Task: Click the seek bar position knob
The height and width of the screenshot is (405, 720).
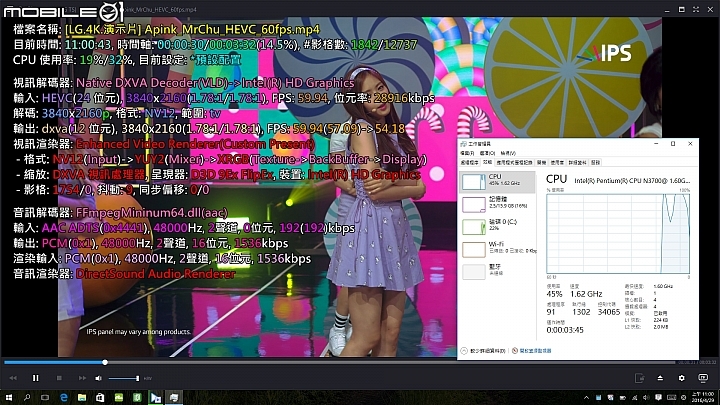Action: (x=105, y=362)
